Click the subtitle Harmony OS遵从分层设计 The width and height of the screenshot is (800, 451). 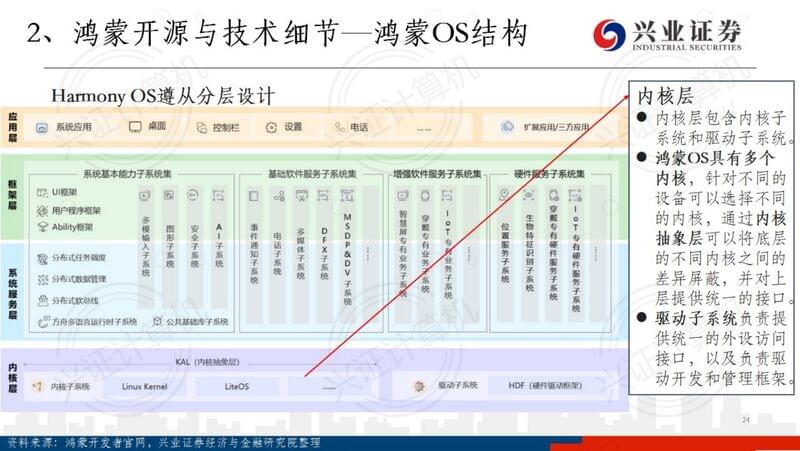click(x=163, y=96)
